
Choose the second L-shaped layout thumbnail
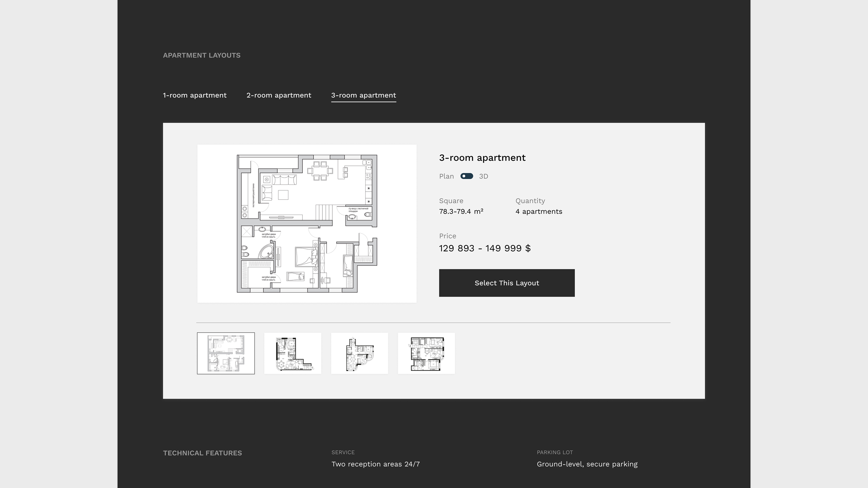click(292, 353)
